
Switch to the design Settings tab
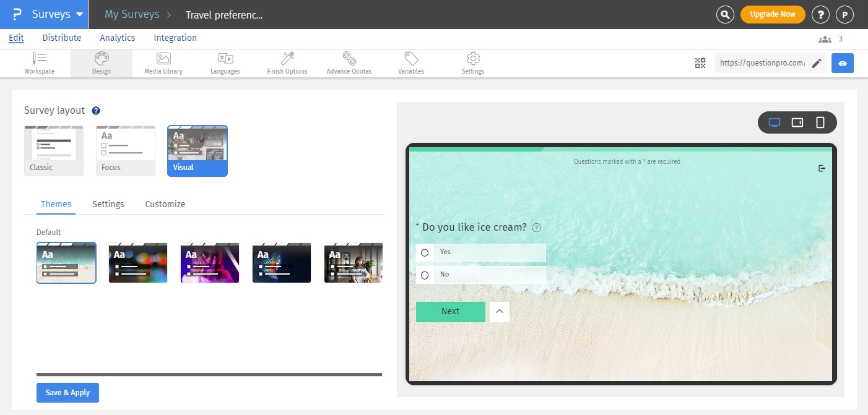tap(108, 204)
